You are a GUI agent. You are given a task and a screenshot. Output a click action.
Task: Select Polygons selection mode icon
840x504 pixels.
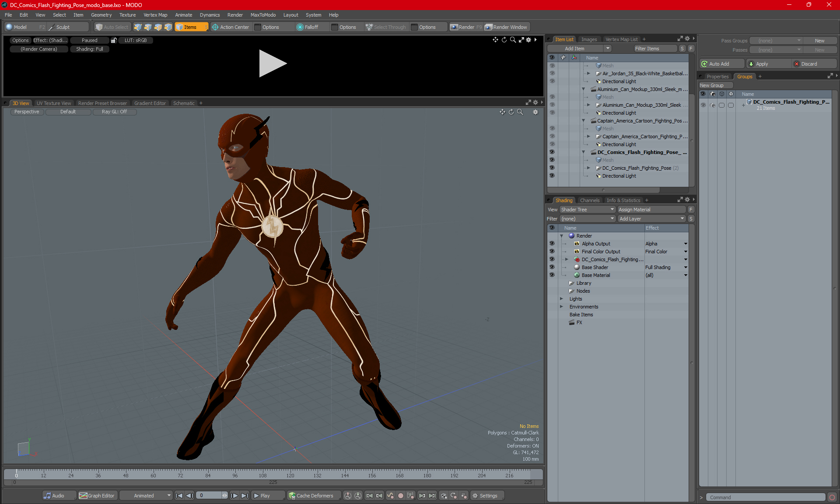click(x=158, y=27)
